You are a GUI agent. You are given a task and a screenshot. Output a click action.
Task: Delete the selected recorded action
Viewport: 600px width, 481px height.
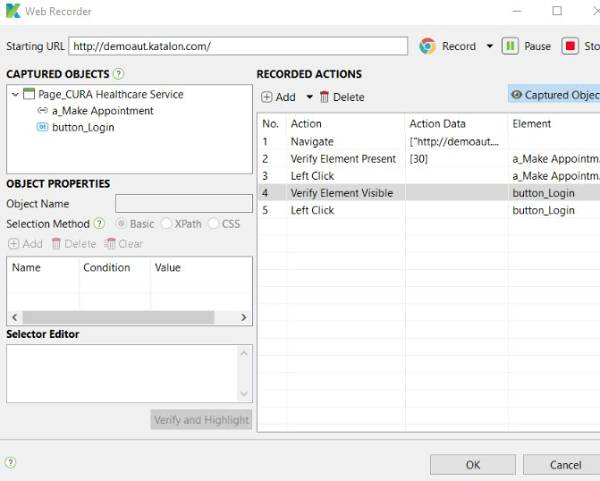coord(342,97)
